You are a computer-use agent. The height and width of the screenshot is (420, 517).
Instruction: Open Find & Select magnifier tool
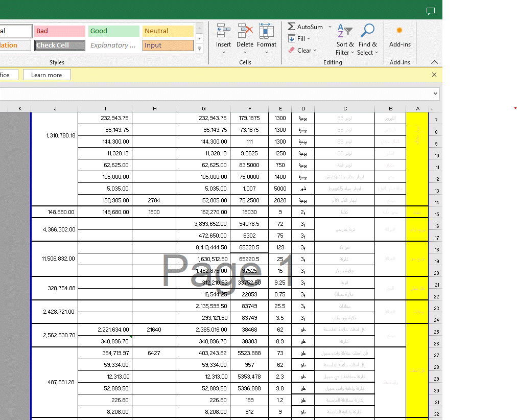pyautogui.click(x=367, y=39)
